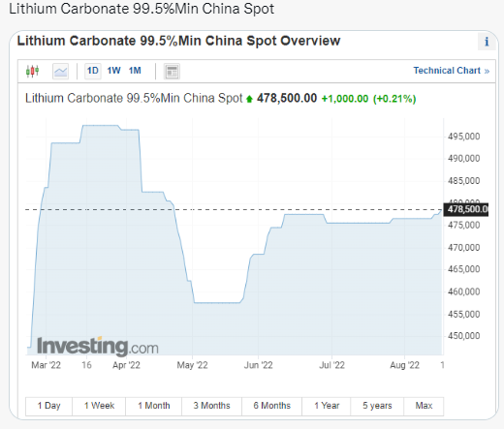Select the area chart type icon
This screenshot has width=504, height=429.
pos(60,71)
